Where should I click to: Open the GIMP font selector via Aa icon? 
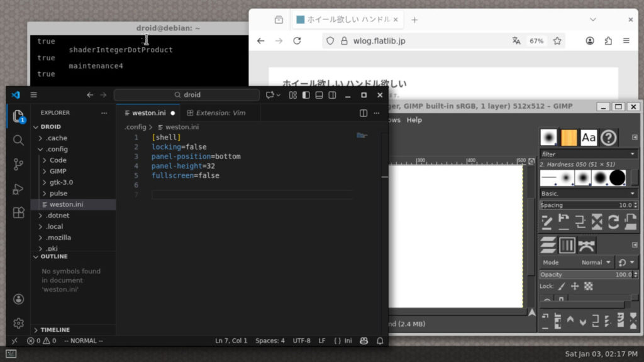[x=588, y=138]
